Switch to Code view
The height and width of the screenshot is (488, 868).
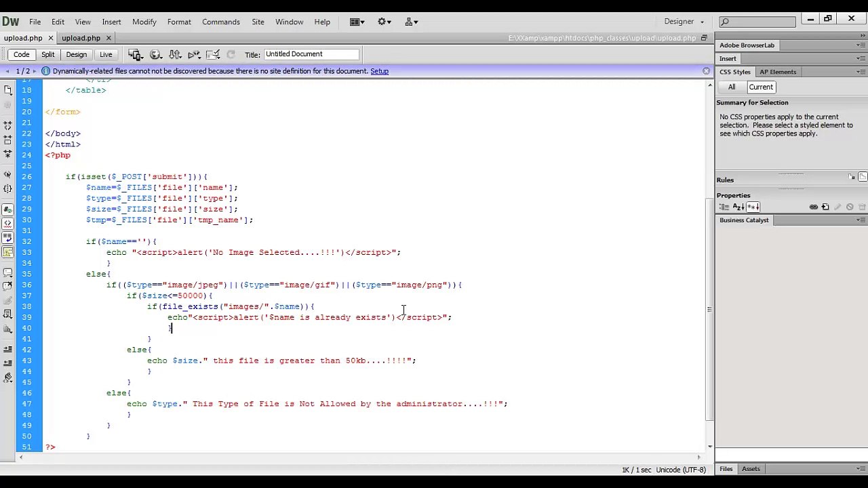coord(21,54)
